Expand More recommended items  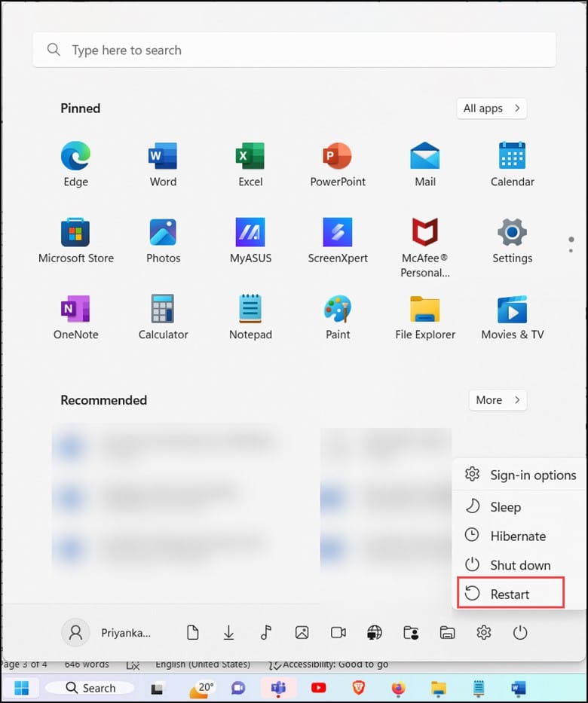tap(498, 400)
